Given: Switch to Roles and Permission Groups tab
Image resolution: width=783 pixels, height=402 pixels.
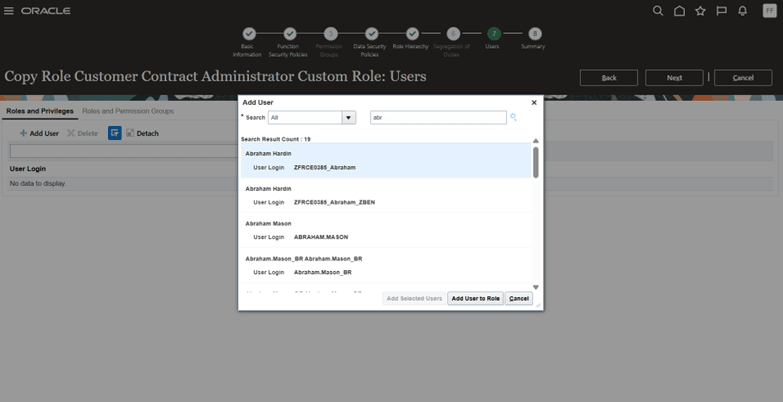Looking at the screenshot, I should [128, 111].
